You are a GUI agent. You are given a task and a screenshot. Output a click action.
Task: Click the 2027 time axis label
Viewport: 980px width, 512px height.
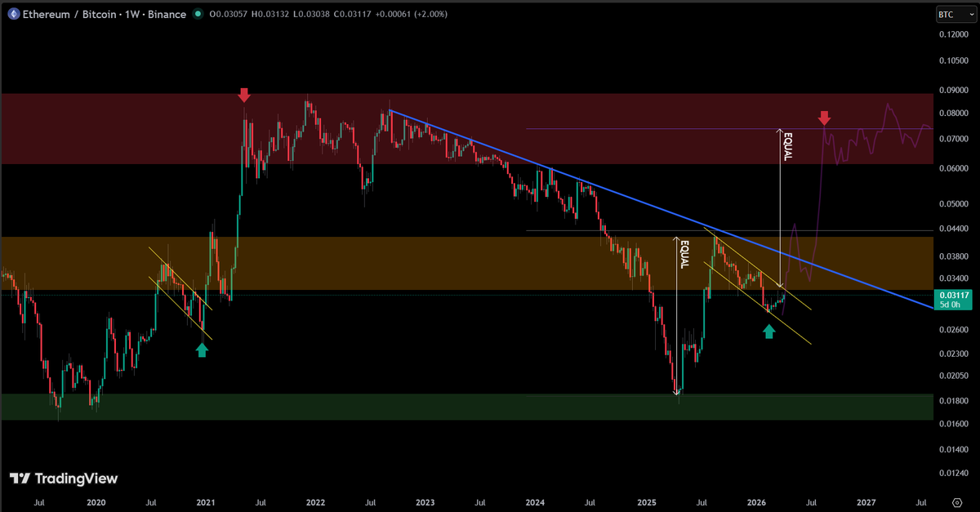866,501
